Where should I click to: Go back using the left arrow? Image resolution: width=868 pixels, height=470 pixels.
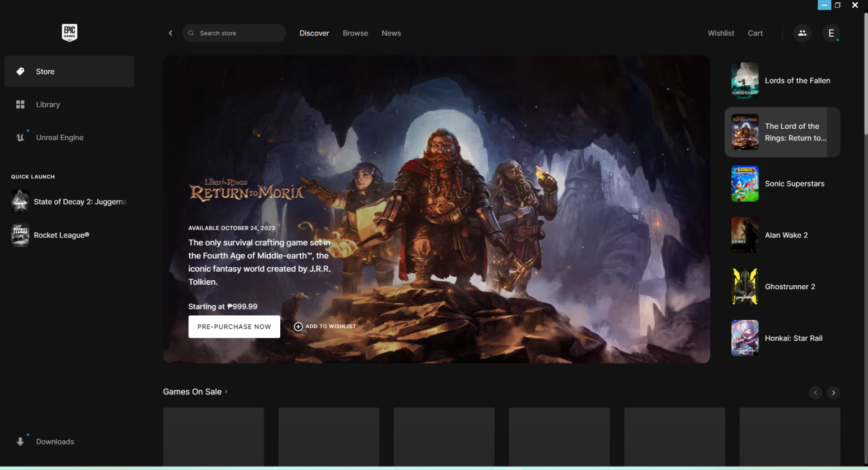[x=171, y=33]
